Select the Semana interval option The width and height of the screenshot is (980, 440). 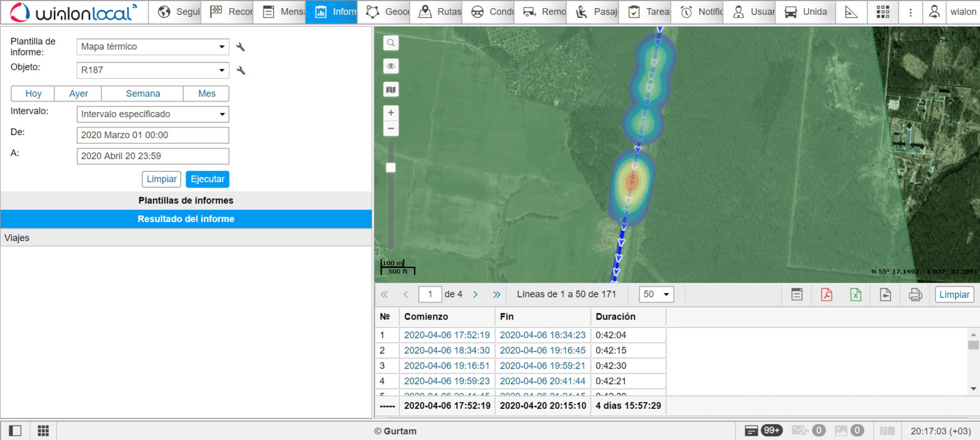[143, 94]
